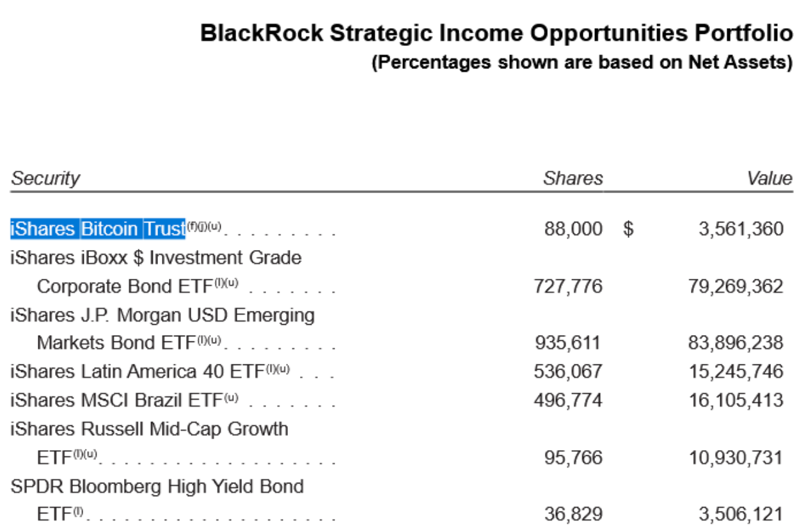Click the SPDR Bloomberg High Yield Bond line
Image resolution: width=806 pixels, height=532 pixels.
click(x=157, y=487)
